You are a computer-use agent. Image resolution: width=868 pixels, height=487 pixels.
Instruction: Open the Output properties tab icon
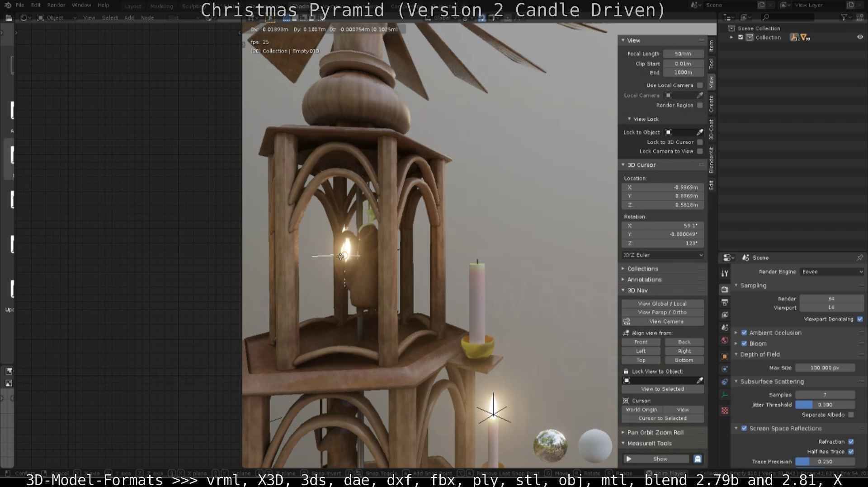click(x=725, y=302)
